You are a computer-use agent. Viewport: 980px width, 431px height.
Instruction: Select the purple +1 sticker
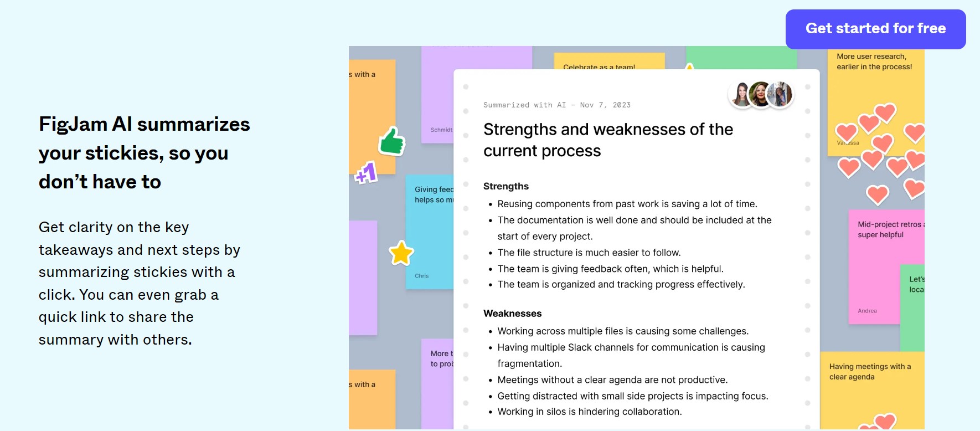[x=366, y=173]
